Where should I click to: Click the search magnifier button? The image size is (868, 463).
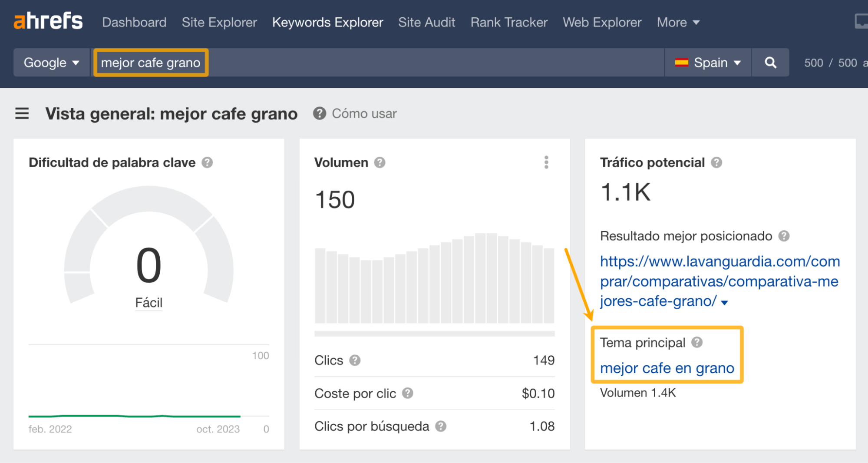[770, 63]
